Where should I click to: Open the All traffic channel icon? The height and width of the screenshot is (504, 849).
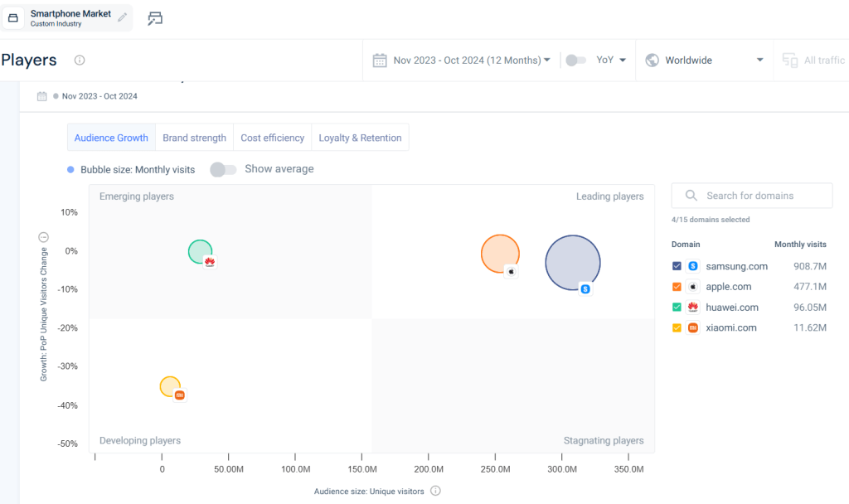coord(790,60)
